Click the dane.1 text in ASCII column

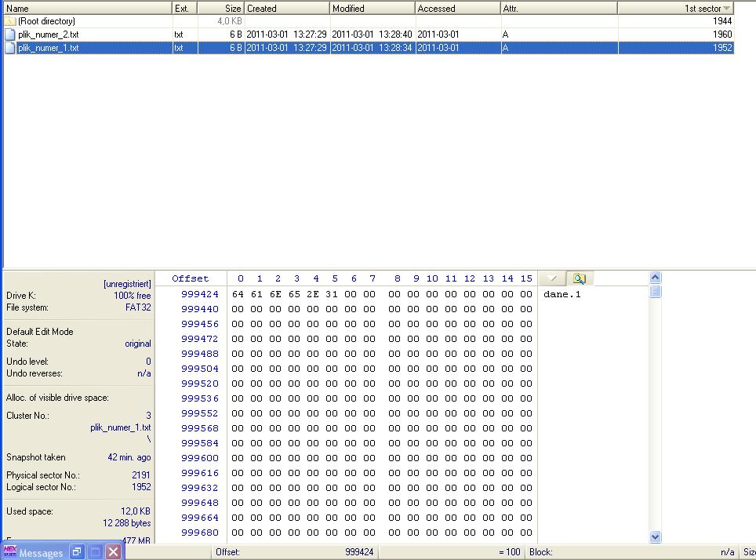point(562,294)
